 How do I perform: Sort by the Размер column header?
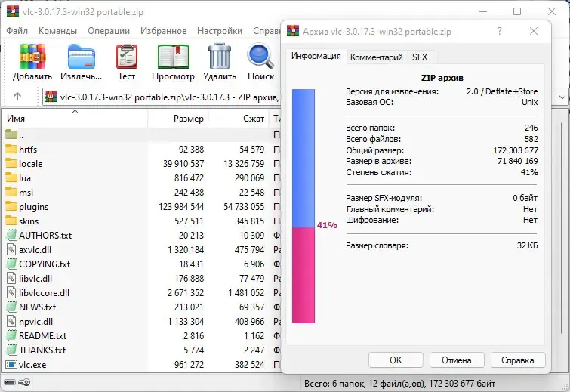(x=177, y=118)
